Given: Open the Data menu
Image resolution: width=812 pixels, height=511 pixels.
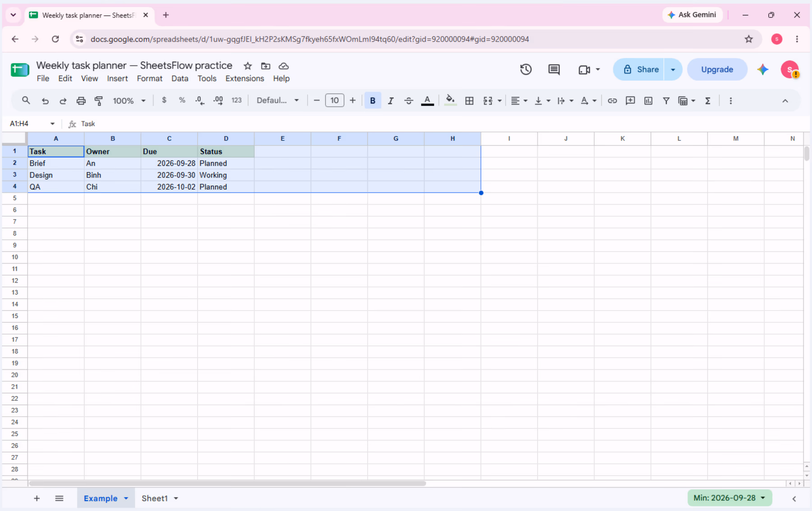Looking at the screenshot, I should [180, 79].
